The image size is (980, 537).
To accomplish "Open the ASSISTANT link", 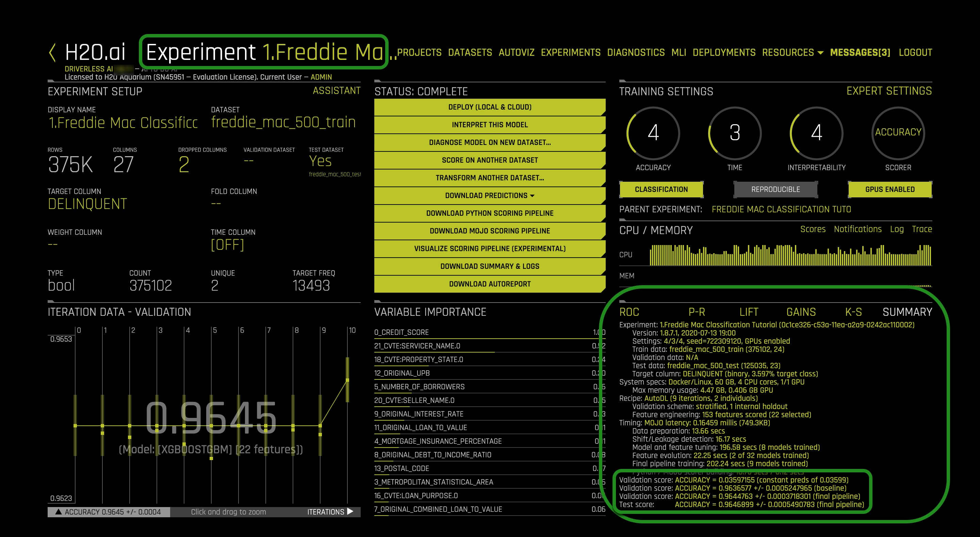I will [x=336, y=91].
